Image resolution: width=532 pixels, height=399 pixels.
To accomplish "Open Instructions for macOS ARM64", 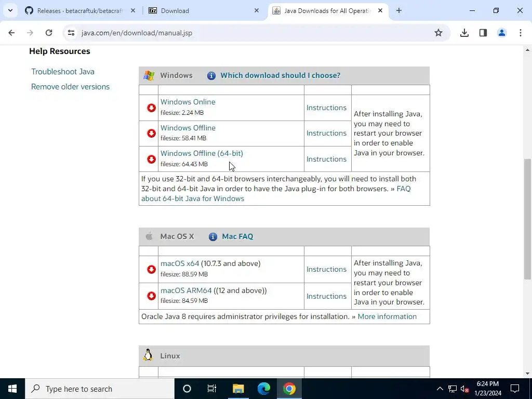I will pyautogui.click(x=326, y=296).
